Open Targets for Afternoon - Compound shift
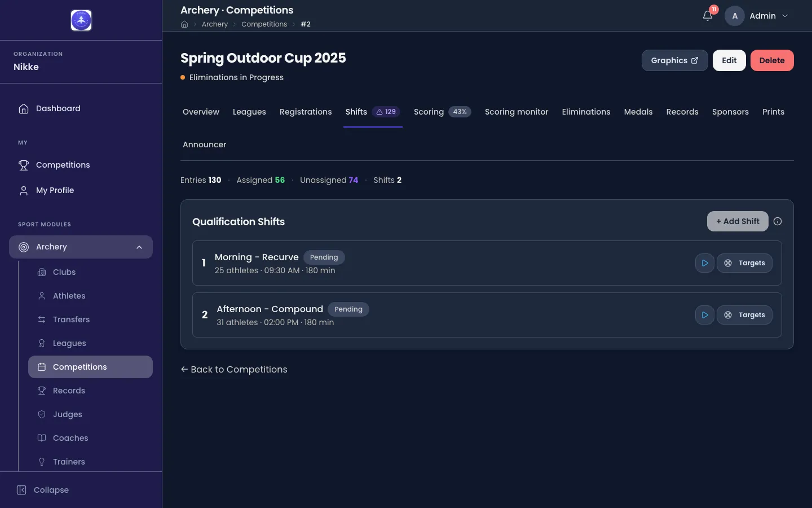The height and width of the screenshot is (508, 812). tap(744, 315)
